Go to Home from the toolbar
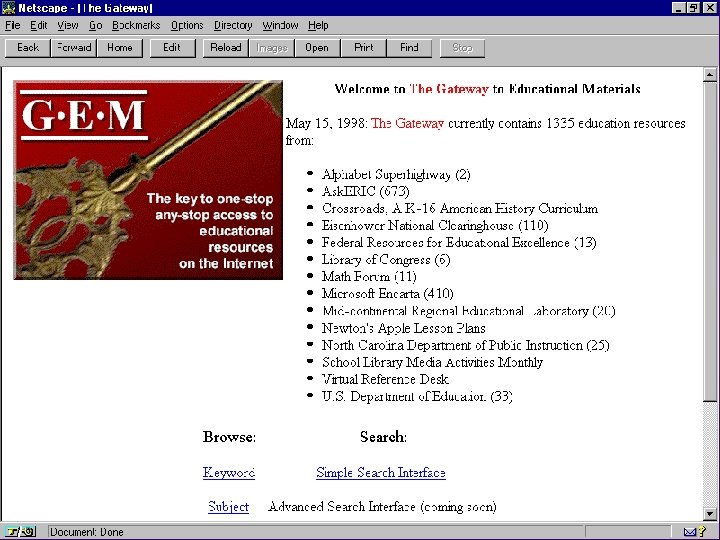This screenshot has width=720, height=540. pyautogui.click(x=119, y=48)
